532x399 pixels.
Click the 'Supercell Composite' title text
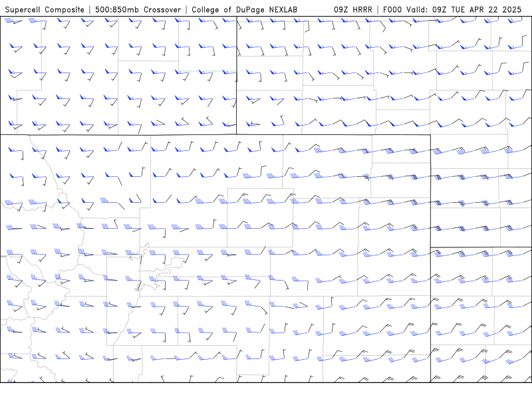pos(45,10)
